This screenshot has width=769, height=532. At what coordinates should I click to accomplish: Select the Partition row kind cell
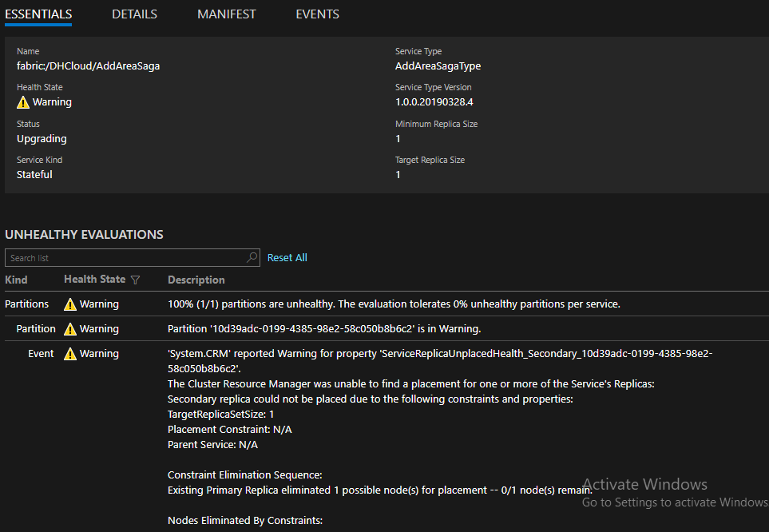36,329
